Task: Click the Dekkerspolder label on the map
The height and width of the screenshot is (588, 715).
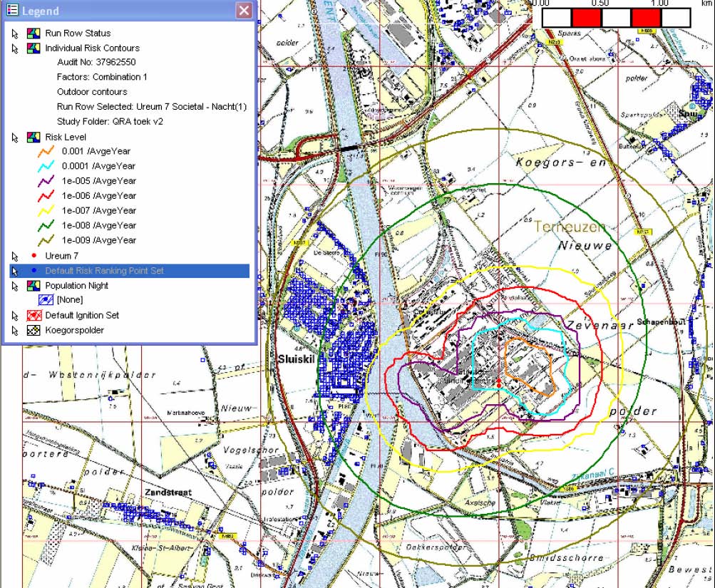Action: point(436,547)
